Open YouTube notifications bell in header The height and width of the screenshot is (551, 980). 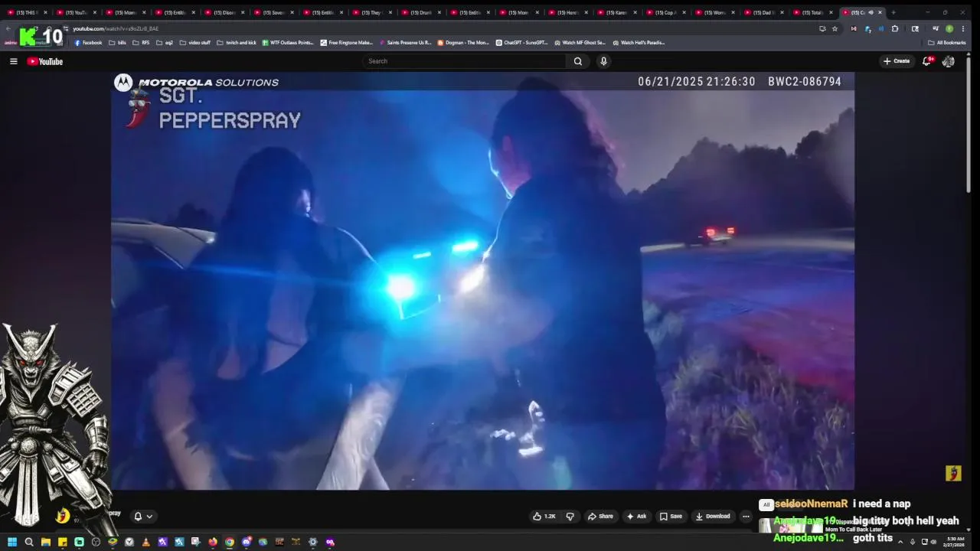[x=926, y=61]
